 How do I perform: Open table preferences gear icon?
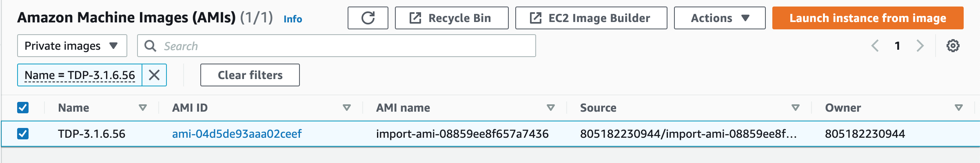[953, 46]
